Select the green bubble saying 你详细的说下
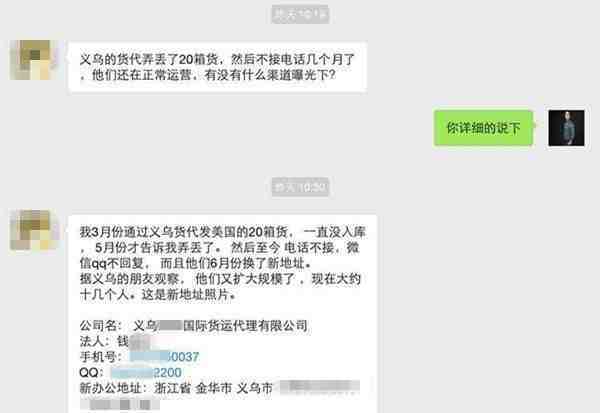The image size is (600, 413). coord(483,128)
